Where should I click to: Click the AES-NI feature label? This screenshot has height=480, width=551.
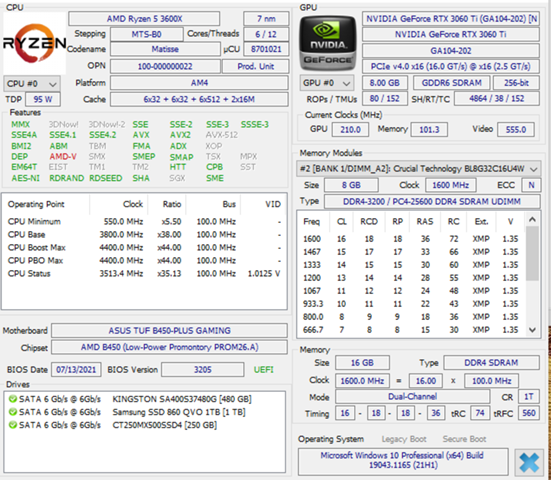(x=25, y=178)
